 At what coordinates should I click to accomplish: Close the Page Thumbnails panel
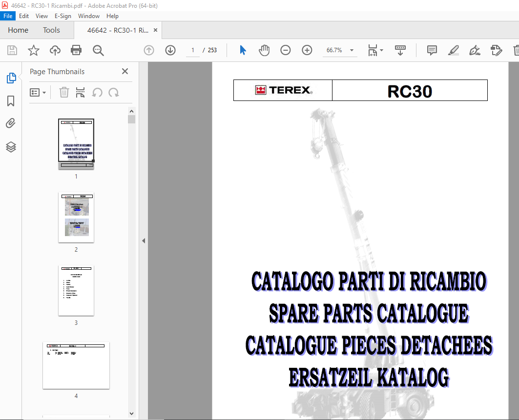coord(125,71)
